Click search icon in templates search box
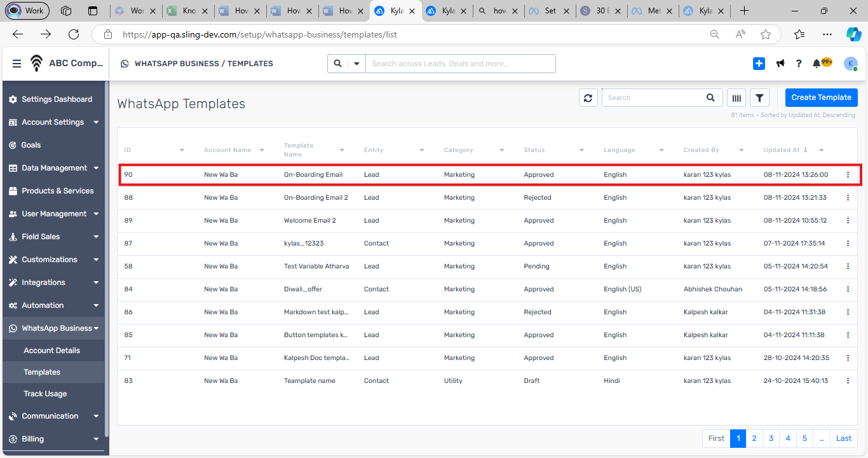This screenshot has width=868, height=458. pos(710,98)
